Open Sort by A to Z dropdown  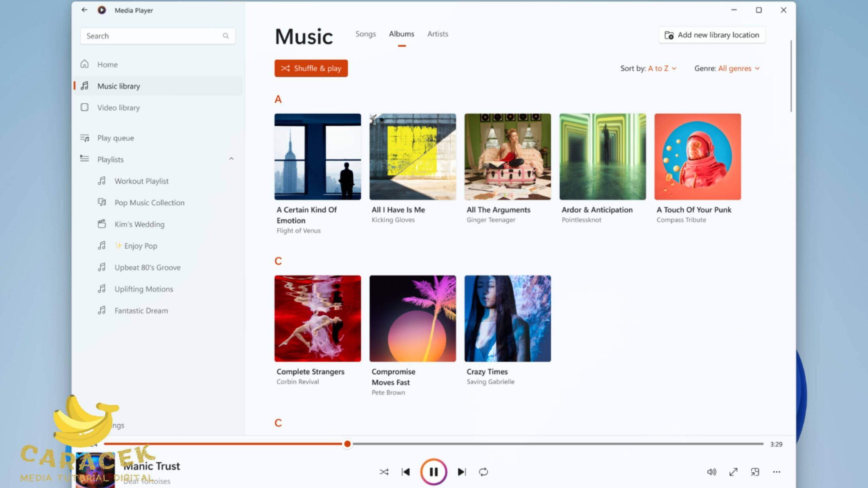point(662,68)
